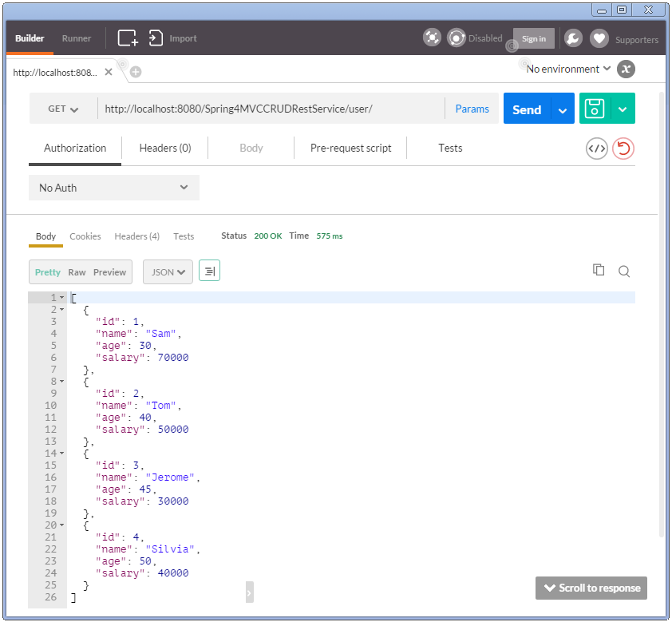Toggle the Interceptor Disabled switch

click(x=457, y=38)
